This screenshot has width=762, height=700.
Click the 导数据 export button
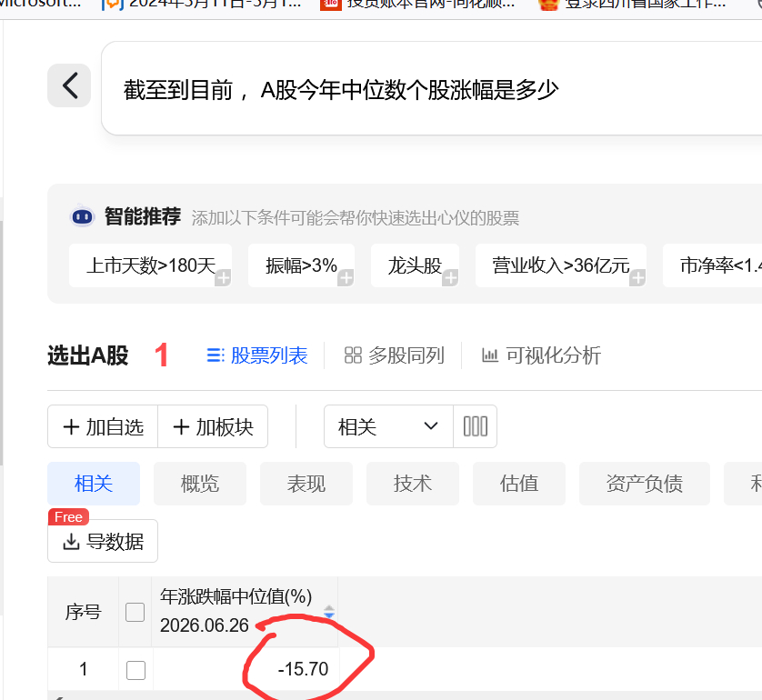tap(103, 541)
